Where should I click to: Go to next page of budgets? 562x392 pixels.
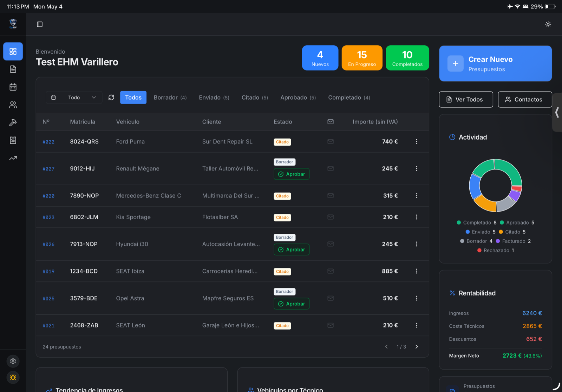pos(417,347)
